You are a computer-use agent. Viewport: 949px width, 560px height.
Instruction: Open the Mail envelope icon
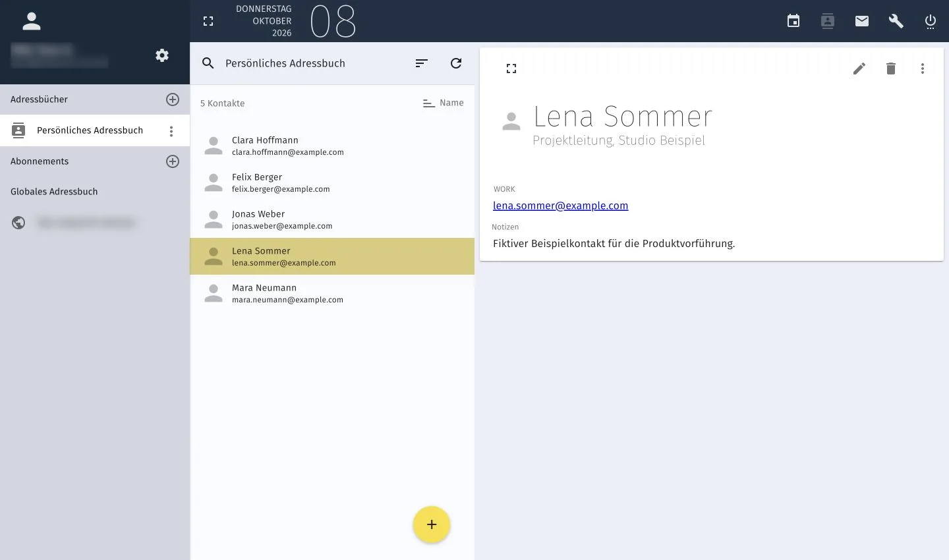862,21
